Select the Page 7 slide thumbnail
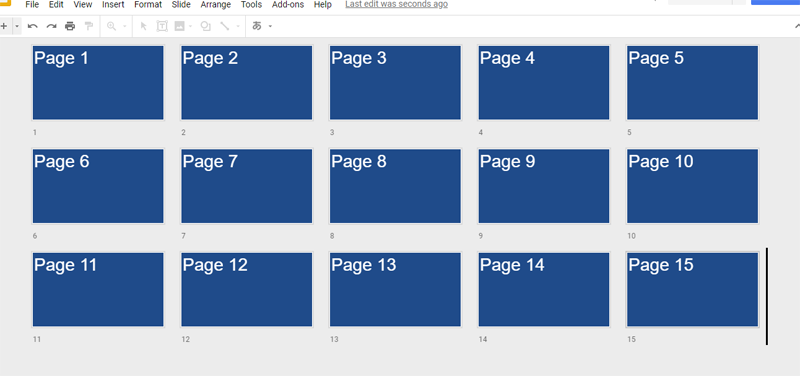 [246, 186]
